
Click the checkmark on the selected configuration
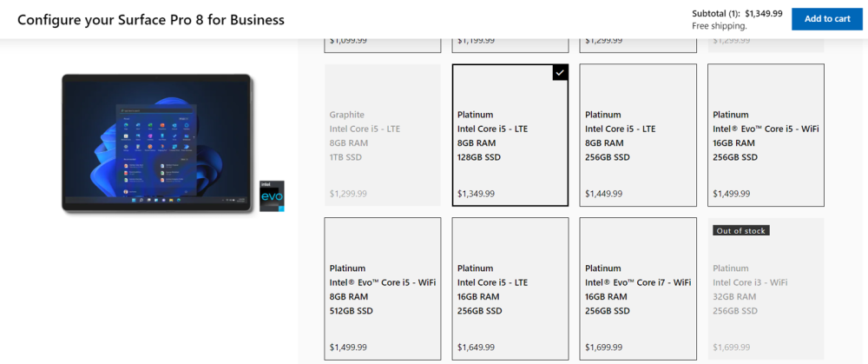pyautogui.click(x=560, y=72)
